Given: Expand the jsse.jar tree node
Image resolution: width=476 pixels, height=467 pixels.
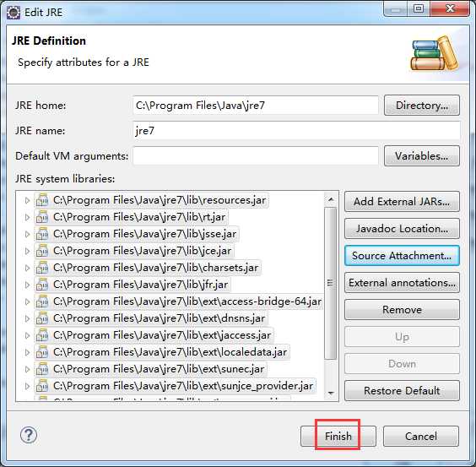Looking at the screenshot, I should pyautogui.click(x=27, y=234).
